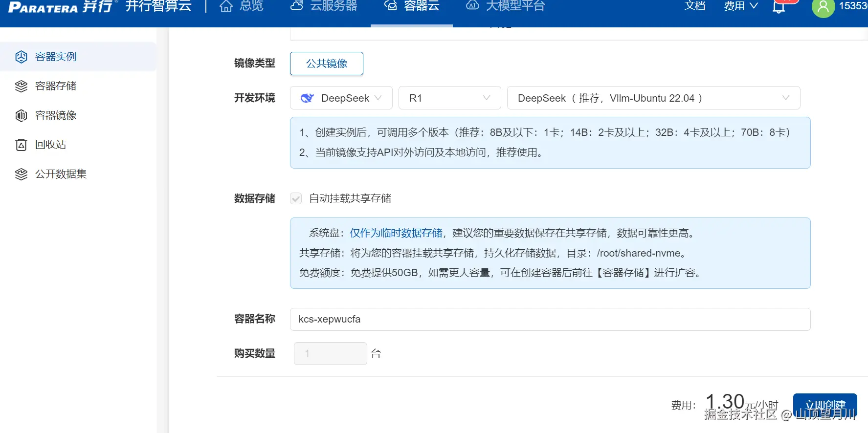The height and width of the screenshot is (433, 868).
Task: Open 回收站 in sidebar
Action: click(x=78, y=145)
